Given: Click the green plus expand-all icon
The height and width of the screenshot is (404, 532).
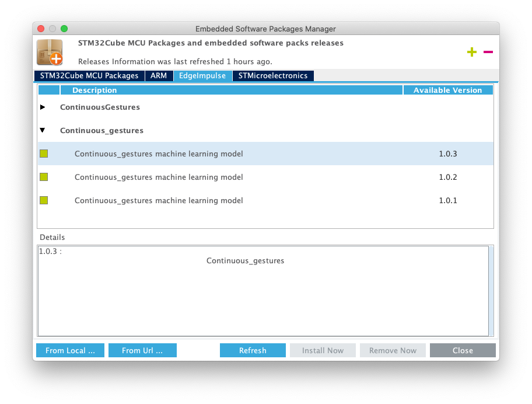Looking at the screenshot, I should [471, 52].
